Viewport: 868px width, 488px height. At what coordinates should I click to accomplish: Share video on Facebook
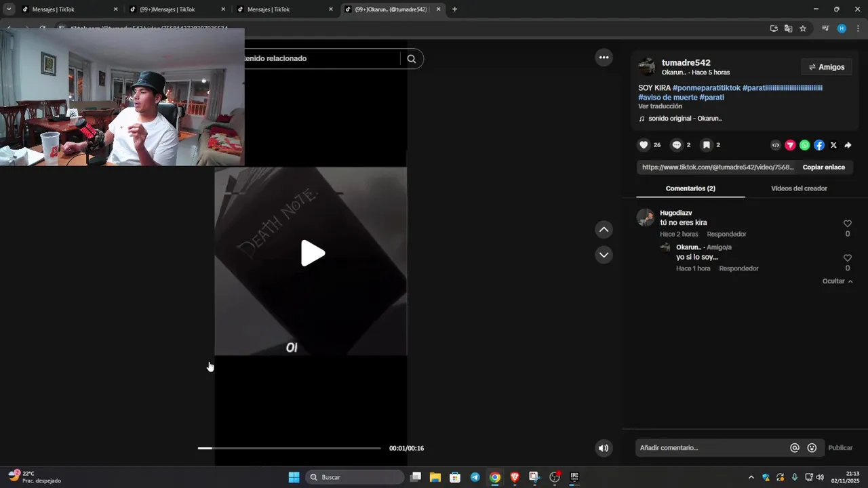coord(819,145)
